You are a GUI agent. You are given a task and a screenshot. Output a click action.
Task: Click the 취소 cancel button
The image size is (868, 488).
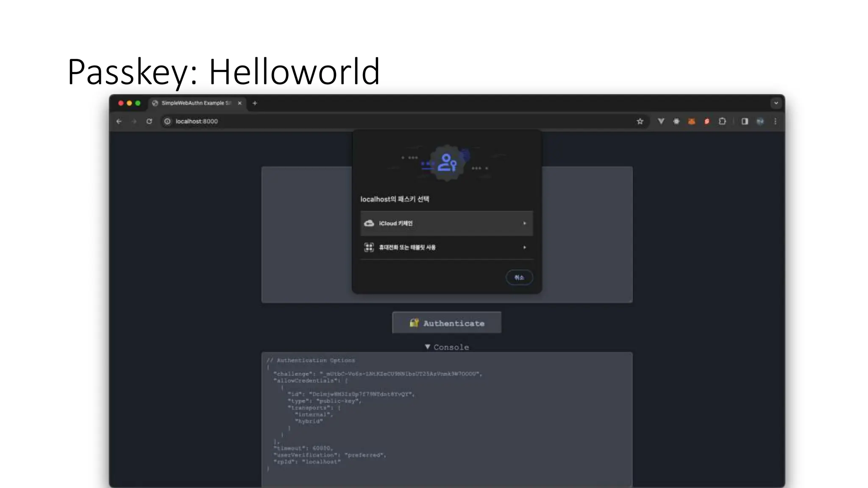point(519,277)
